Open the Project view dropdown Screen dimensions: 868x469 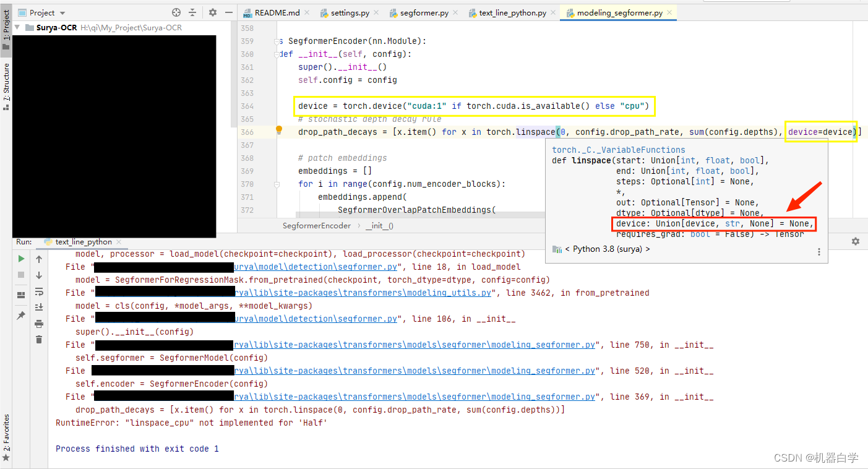pos(42,12)
